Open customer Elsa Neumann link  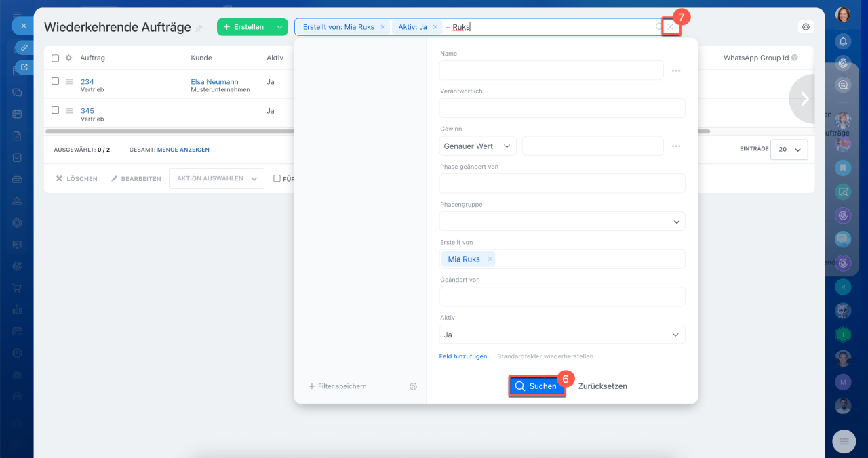coord(214,82)
